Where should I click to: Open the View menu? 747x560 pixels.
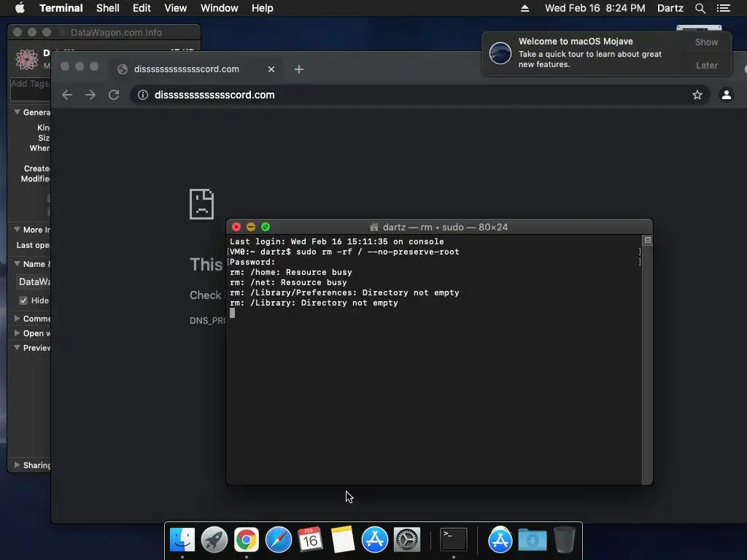click(x=175, y=8)
